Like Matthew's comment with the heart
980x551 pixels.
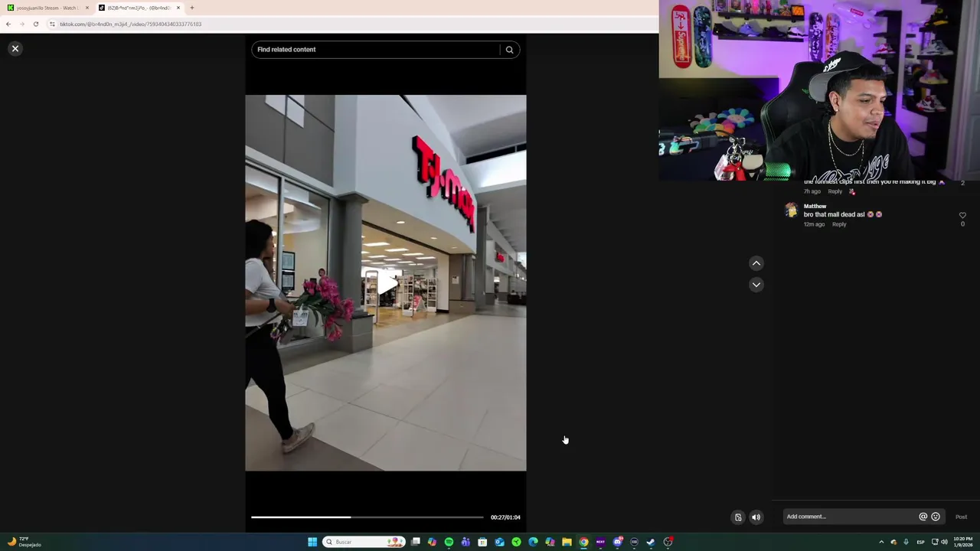(x=962, y=216)
